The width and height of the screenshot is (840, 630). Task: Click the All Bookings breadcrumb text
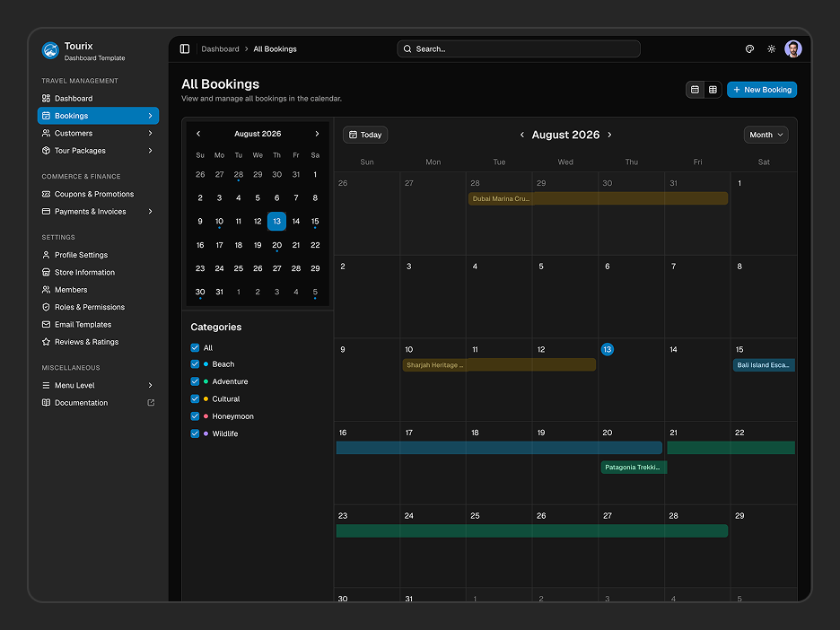[275, 48]
